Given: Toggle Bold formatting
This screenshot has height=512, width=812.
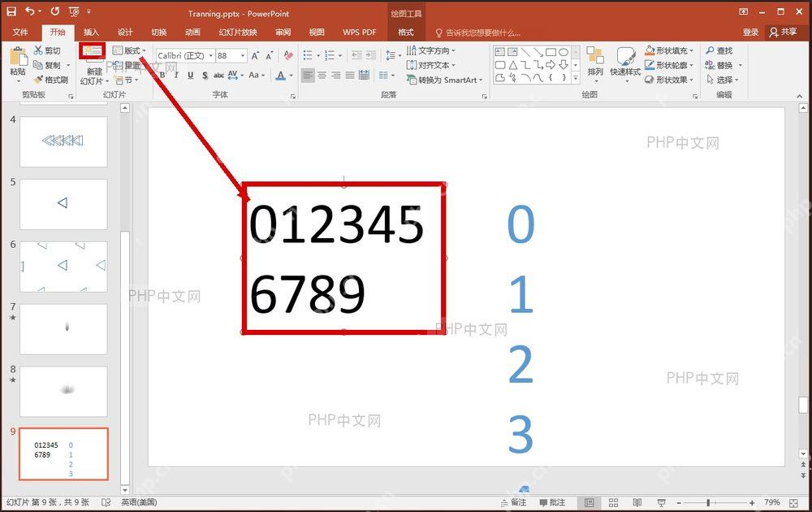Looking at the screenshot, I should click(162, 75).
